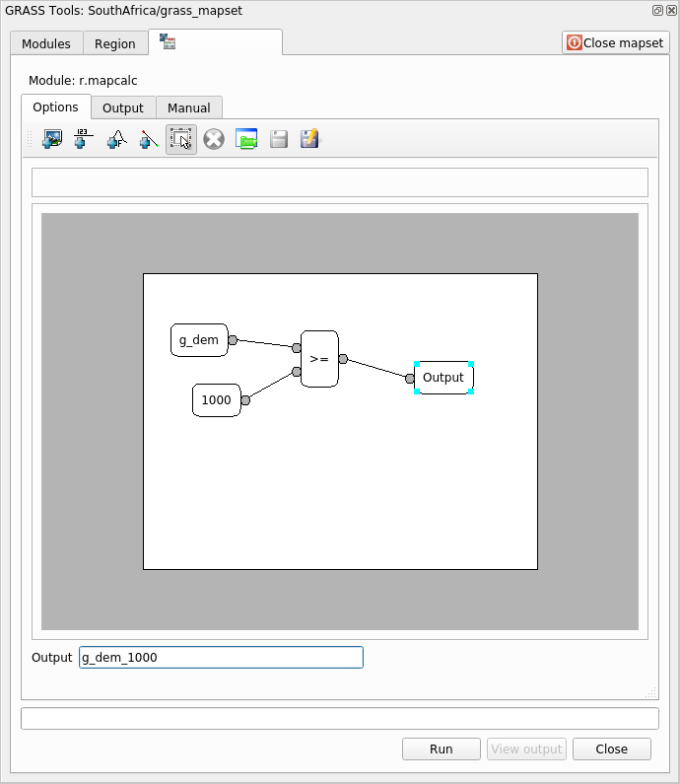The width and height of the screenshot is (680, 784).
Task: Click the Save As icon with pencil
Action: tap(310, 140)
